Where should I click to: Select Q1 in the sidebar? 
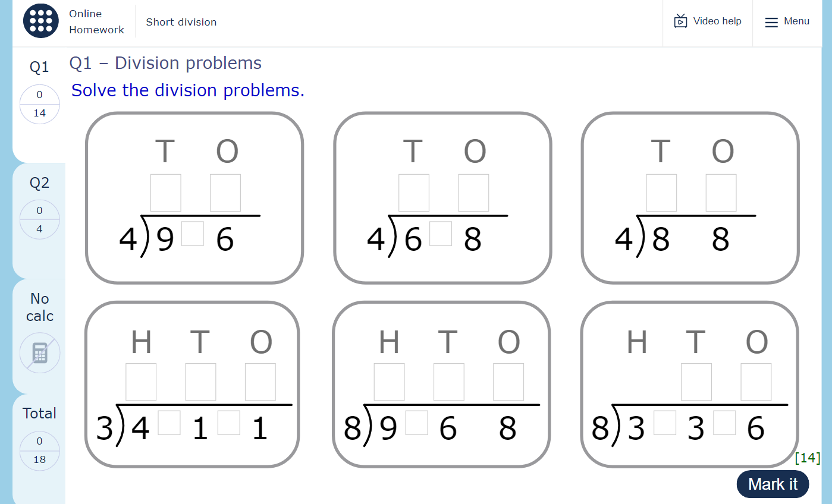[x=39, y=67]
